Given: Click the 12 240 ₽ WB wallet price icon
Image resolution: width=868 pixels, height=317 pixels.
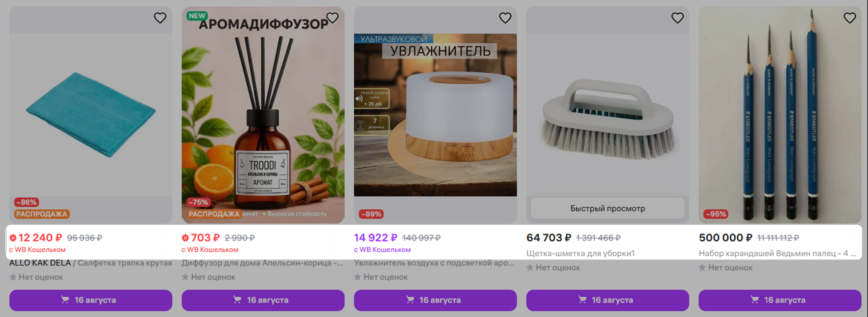Looking at the screenshot, I should [x=13, y=238].
